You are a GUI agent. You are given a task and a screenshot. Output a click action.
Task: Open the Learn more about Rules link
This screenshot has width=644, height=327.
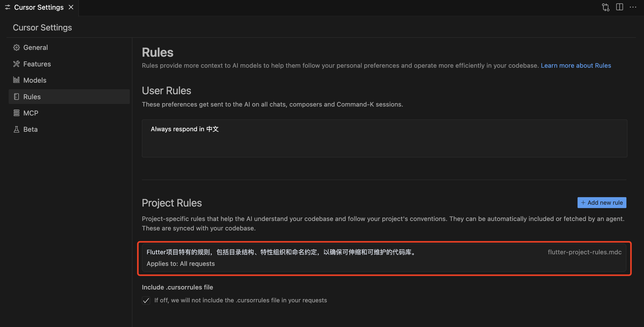tap(576, 66)
